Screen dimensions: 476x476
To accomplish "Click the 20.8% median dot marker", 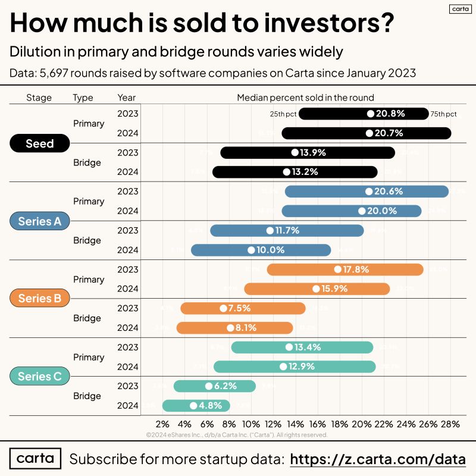I will (x=370, y=114).
